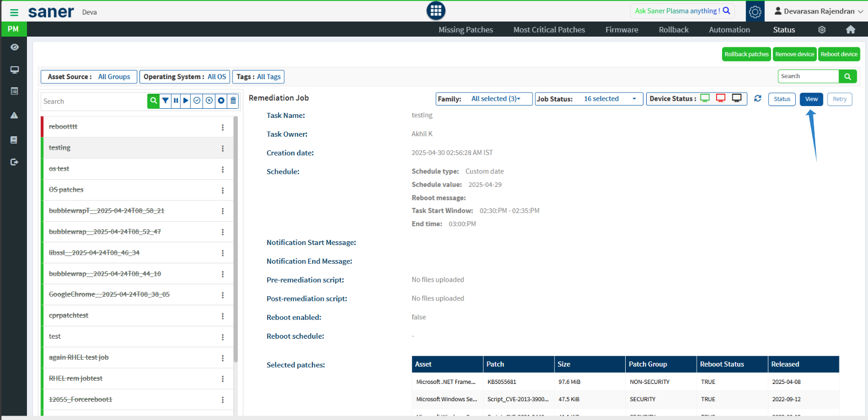Click the settings gear icon in header
The height and width of the screenshot is (420, 868).
pos(755,11)
